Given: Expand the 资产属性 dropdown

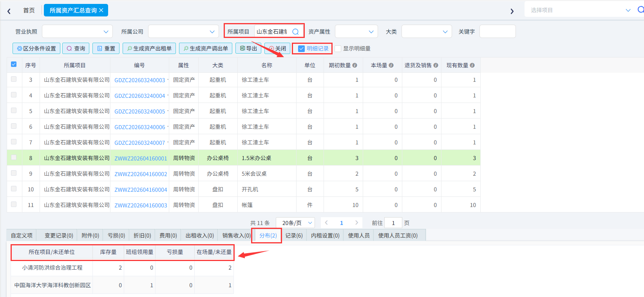Looking at the screenshot, I should [356, 32].
